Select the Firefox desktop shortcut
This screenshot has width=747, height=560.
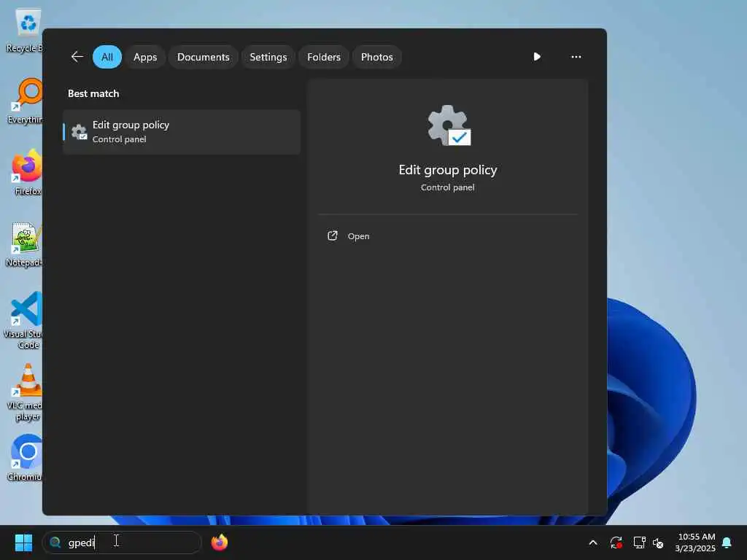[x=27, y=173]
